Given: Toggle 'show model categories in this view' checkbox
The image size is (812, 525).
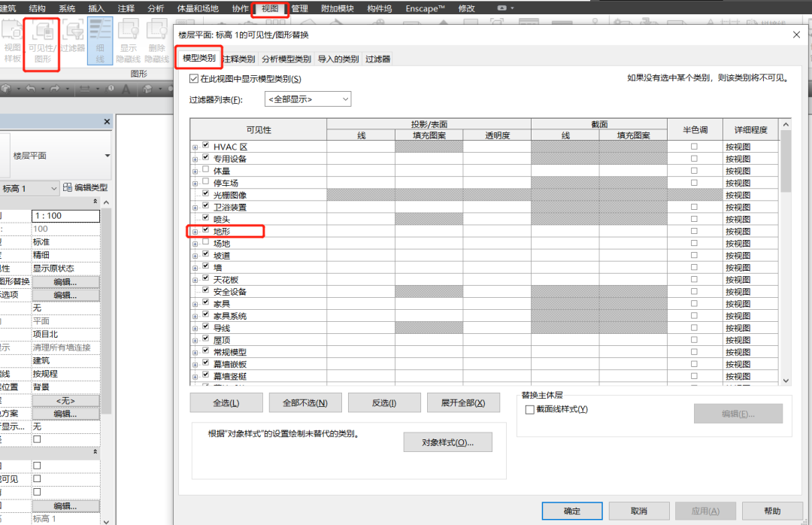Looking at the screenshot, I should coord(194,79).
